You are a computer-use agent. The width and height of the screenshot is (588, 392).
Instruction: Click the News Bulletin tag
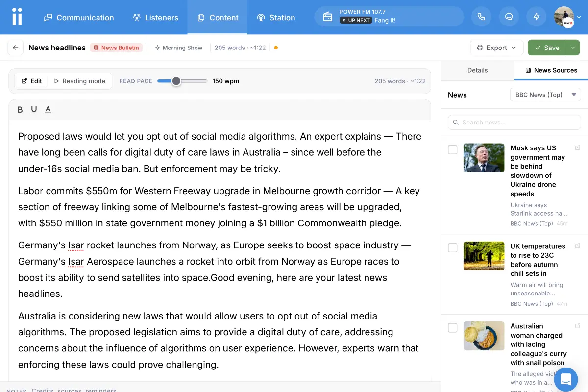pos(116,48)
